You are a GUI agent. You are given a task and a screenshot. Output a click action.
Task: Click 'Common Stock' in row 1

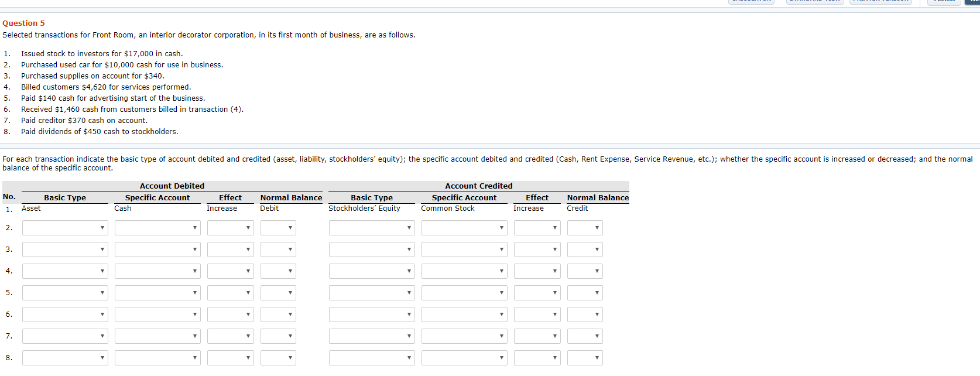click(x=448, y=208)
